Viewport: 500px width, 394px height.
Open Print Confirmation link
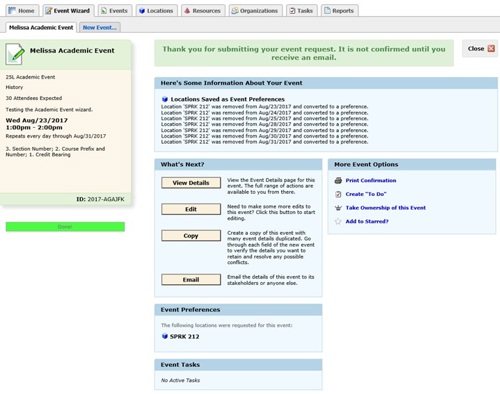371,180
